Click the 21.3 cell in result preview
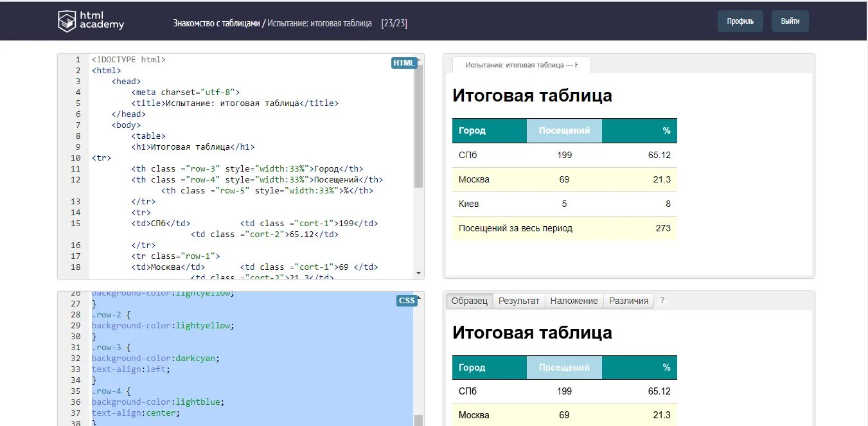Image resolution: width=868 pixels, height=426 pixels. (639, 179)
